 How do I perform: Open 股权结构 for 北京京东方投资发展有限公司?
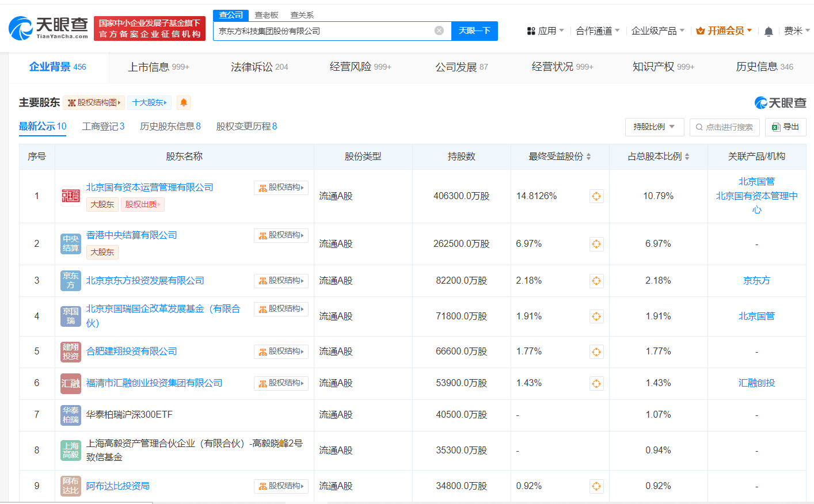click(280, 281)
